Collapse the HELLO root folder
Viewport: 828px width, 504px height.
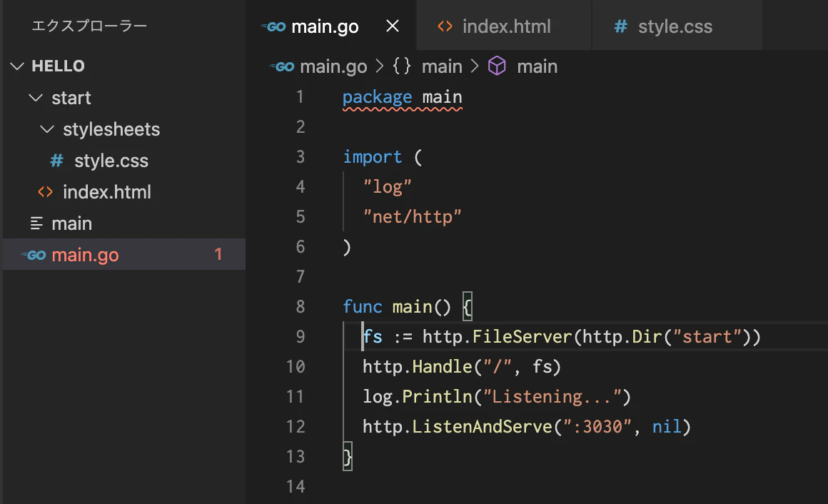pyautogui.click(x=17, y=66)
